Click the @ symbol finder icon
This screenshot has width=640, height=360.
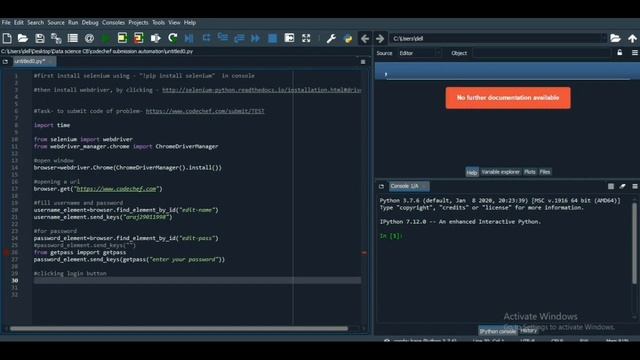click(x=89, y=38)
